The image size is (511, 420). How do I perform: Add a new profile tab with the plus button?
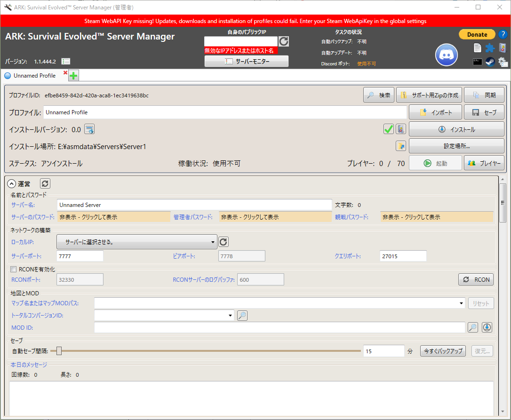coord(73,76)
